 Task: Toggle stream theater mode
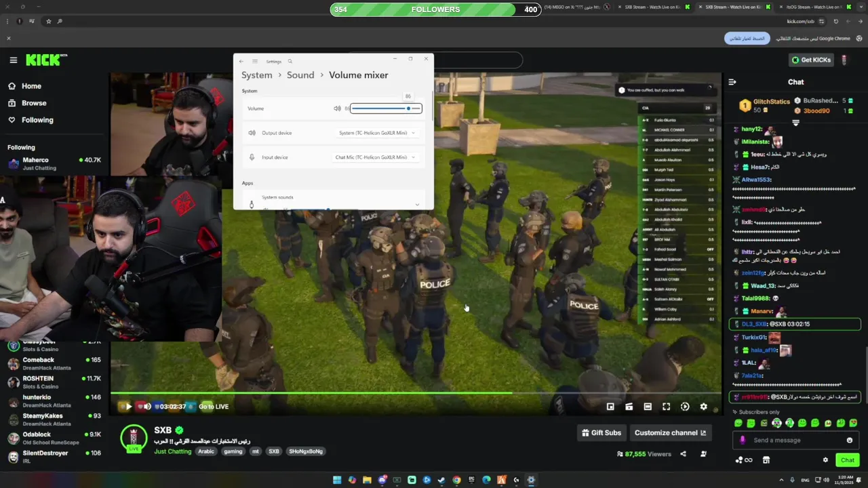tap(648, 407)
